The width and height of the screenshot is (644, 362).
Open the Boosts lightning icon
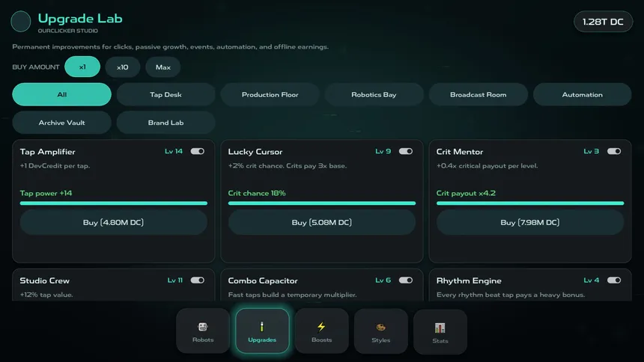tap(321, 327)
